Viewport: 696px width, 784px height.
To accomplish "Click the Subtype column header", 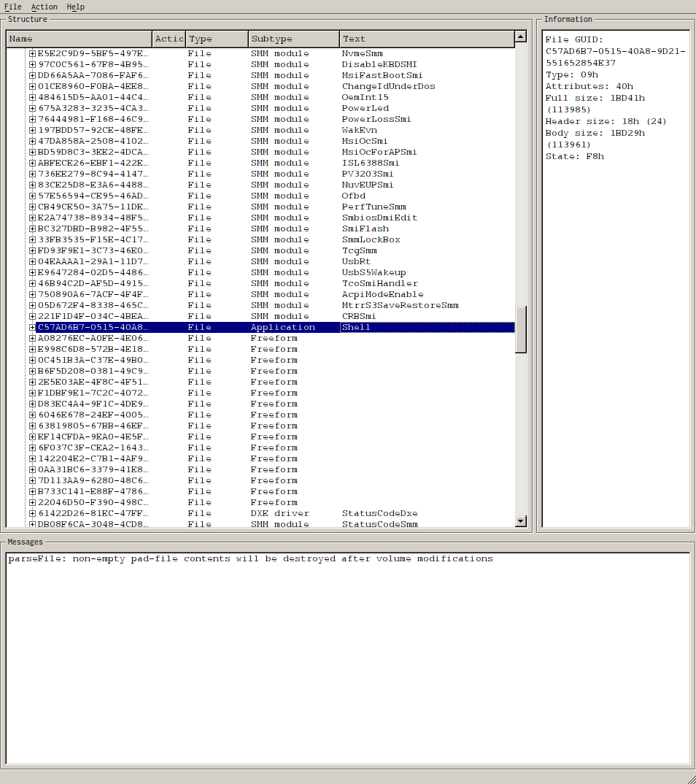I will pyautogui.click(x=294, y=39).
